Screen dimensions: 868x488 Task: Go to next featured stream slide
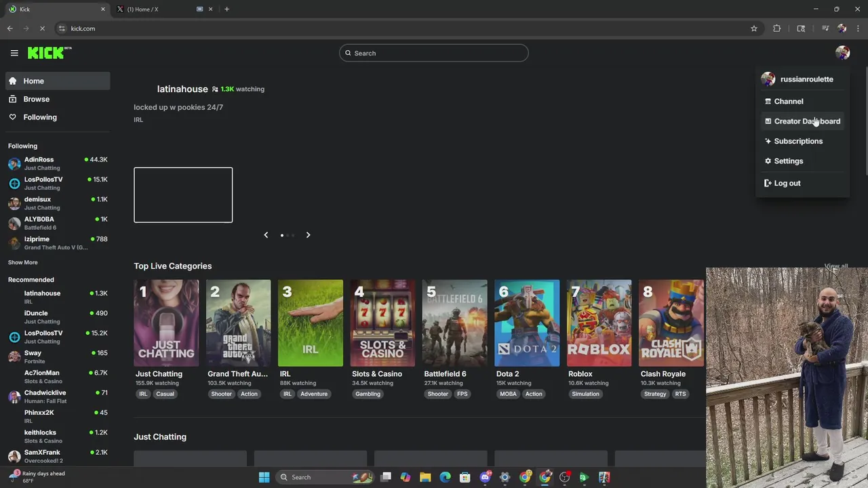click(x=308, y=235)
